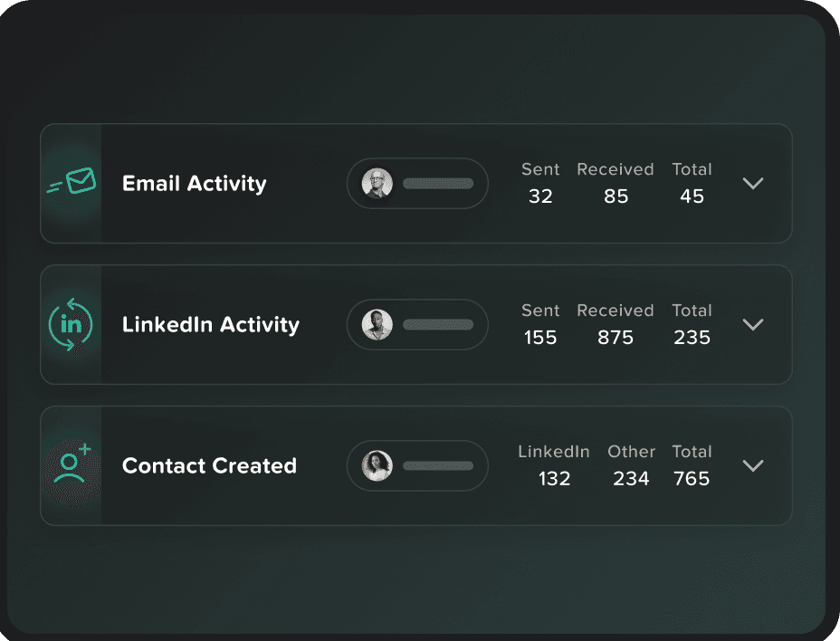Select the Sent count 32 in Email Activity
This screenshot has height=641, width=840.
(540, 196)
